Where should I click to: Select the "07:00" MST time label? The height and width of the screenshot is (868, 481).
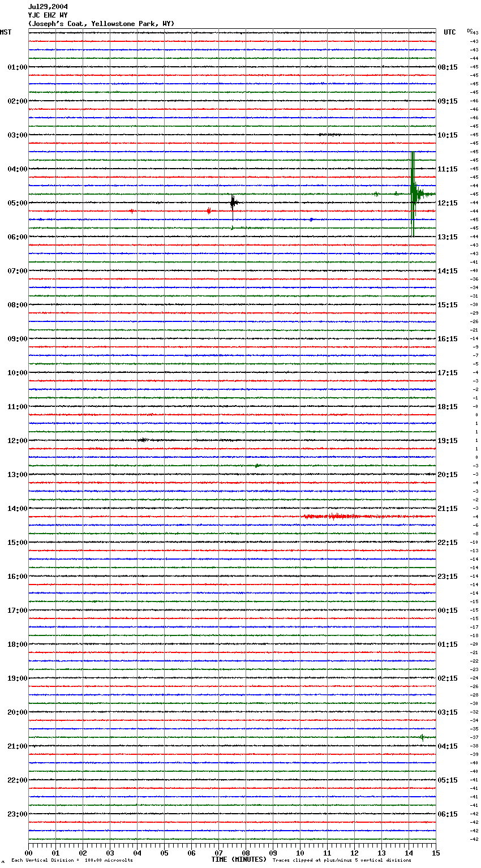pos(18,271)
